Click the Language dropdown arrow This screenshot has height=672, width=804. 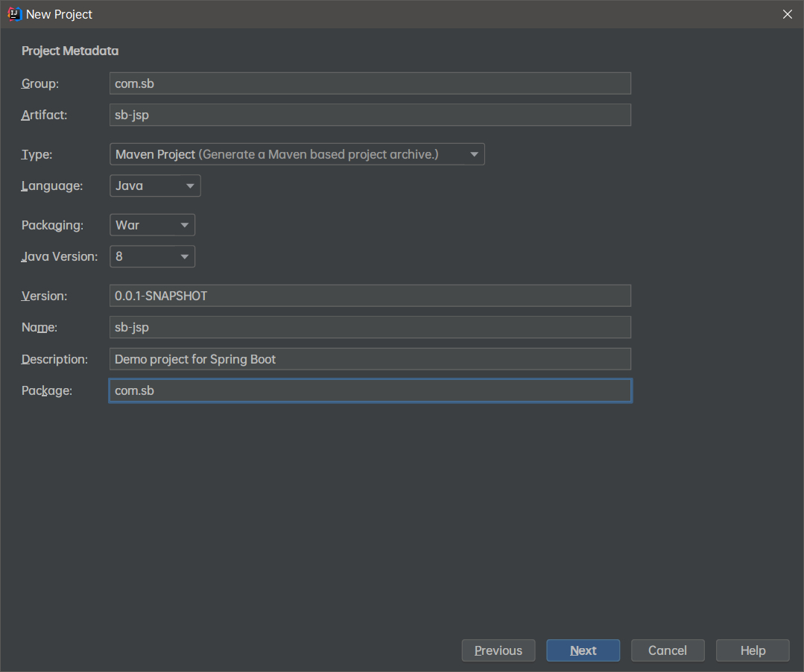(190, 186)
